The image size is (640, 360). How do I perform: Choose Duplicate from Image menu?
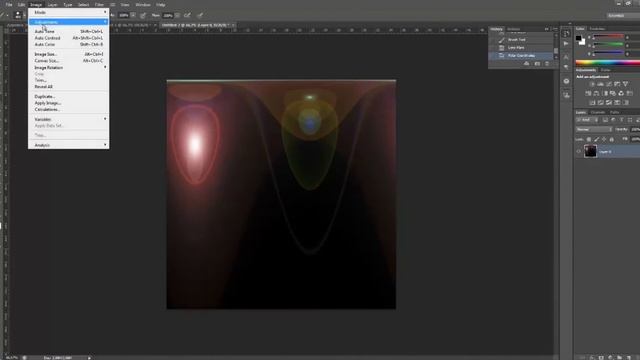click(x=69, y=96)
